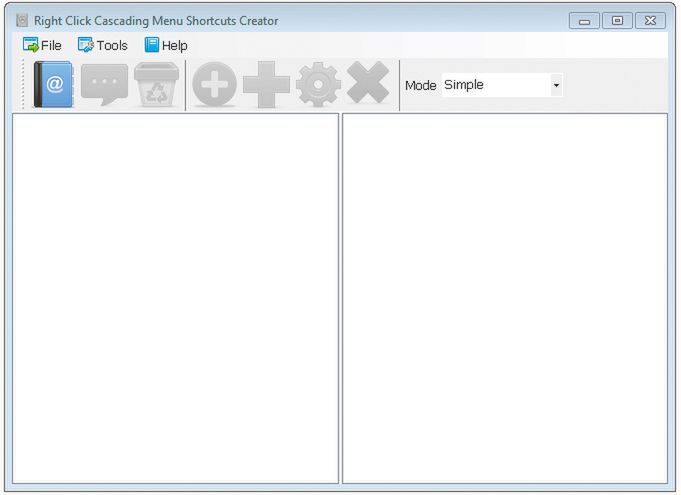Click the recycle bin toolbar icon

point(156,84)
